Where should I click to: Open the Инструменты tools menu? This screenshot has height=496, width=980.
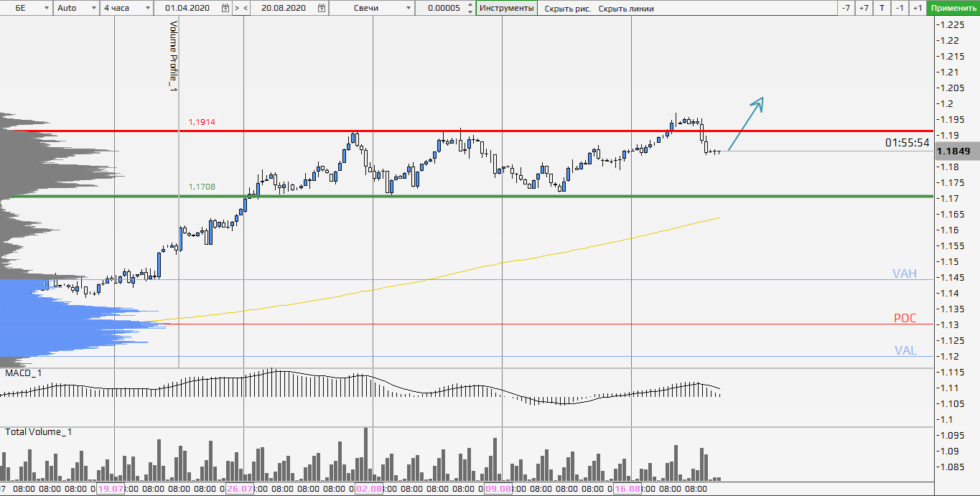(x=507, y=8)
